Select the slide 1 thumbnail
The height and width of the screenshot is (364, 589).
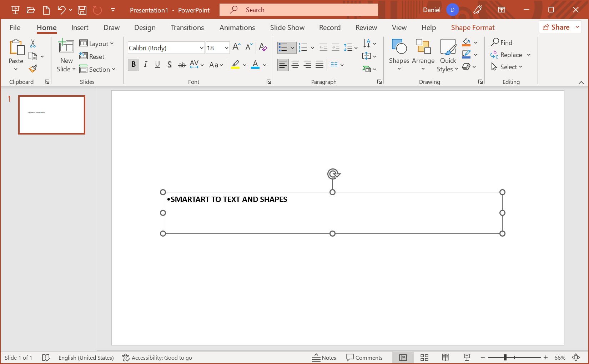tap(51, 115)
